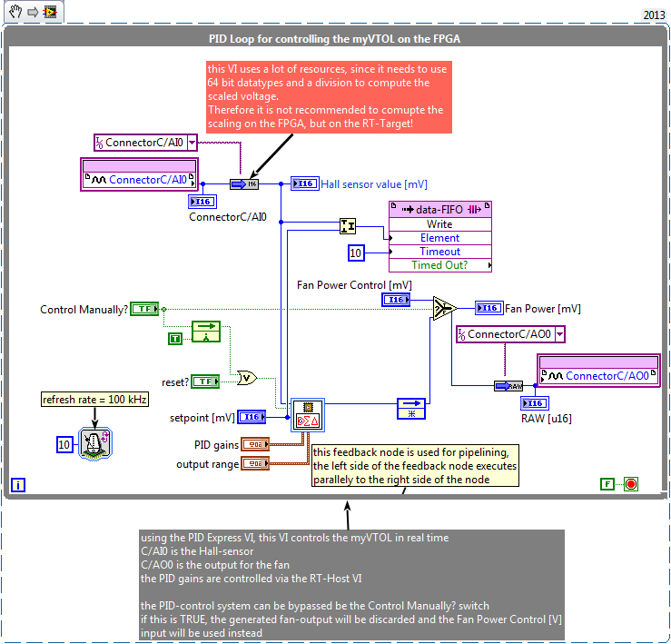Click the ConnectorC/AI0 I16 indicator terminal
The width and height of the screenshot is (671, 644).
click(202, 202)
